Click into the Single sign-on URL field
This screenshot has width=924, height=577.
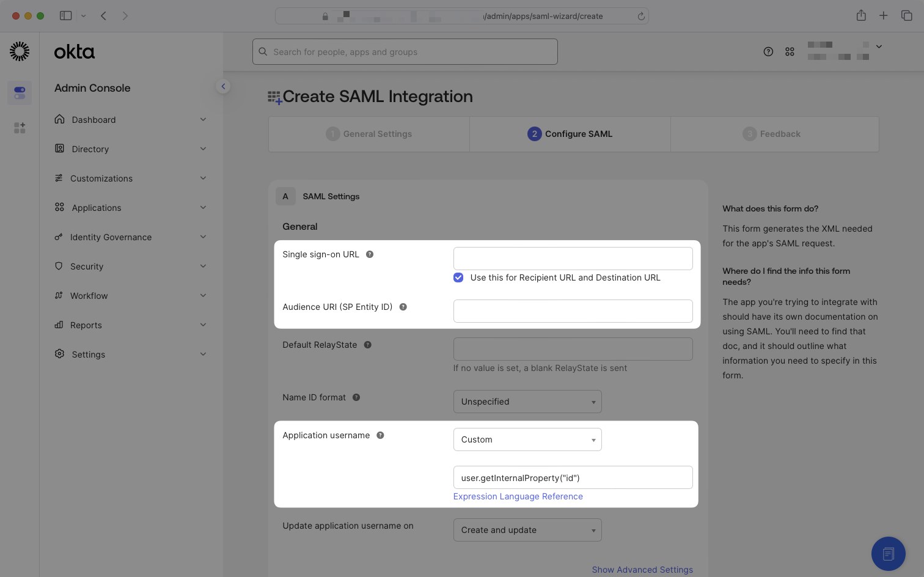click(573, 259)
